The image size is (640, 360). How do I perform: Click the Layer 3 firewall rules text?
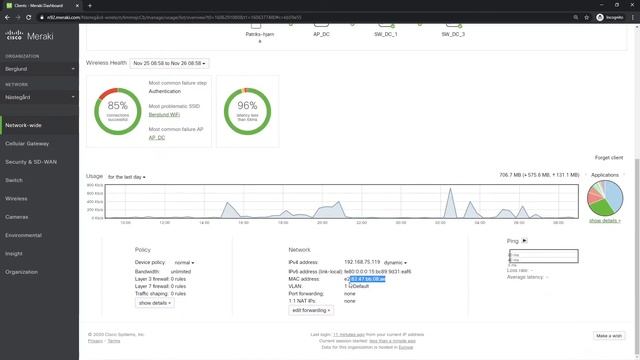pos(160,279)
